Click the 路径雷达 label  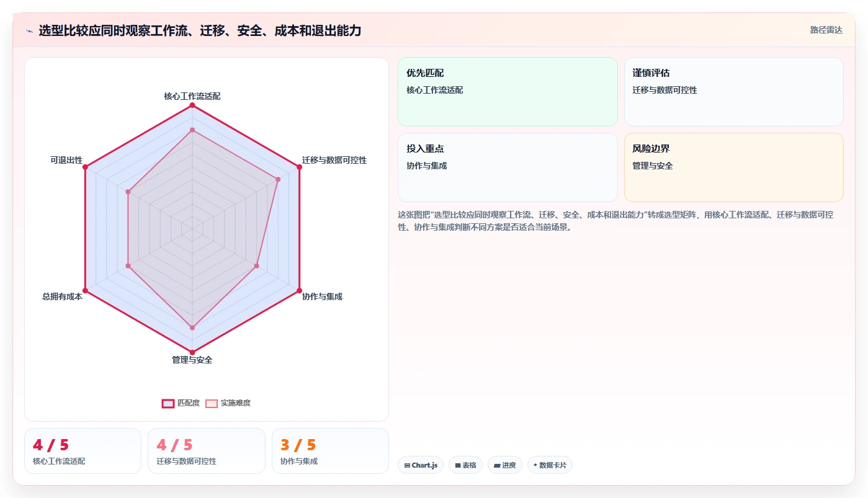point(826,30)
